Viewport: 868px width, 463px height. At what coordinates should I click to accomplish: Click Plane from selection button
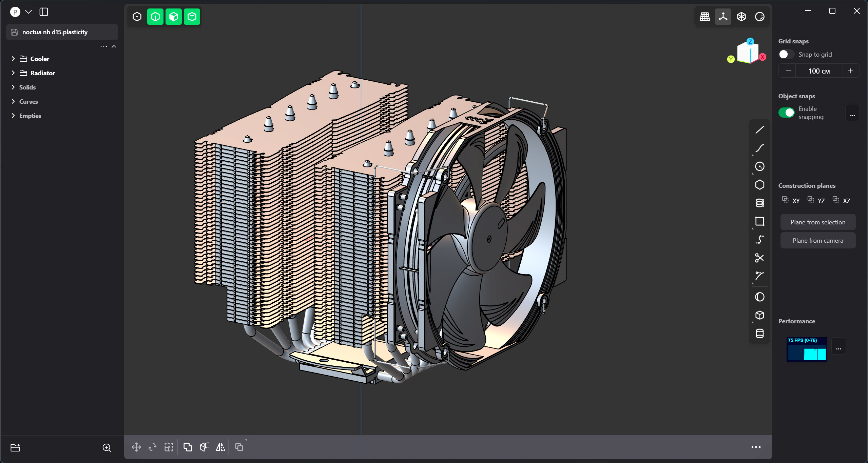click(x=817, y=222)
